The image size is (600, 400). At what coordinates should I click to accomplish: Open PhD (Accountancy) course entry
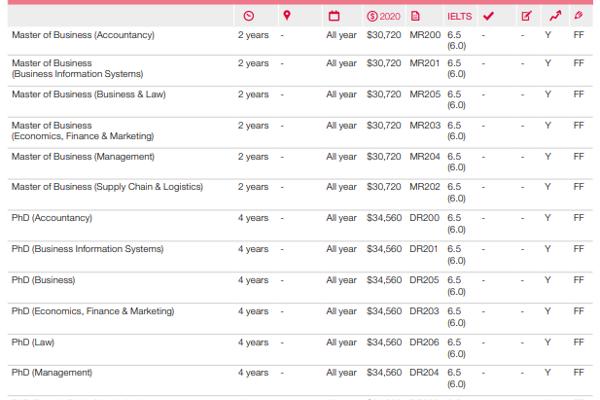click(x=51, y=218)
